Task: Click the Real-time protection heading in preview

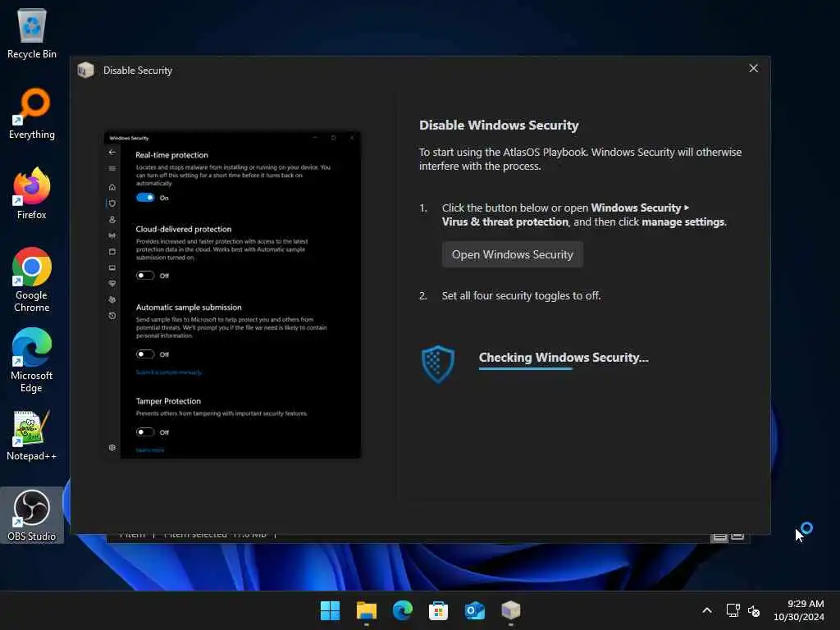Action: coord(171,155)
